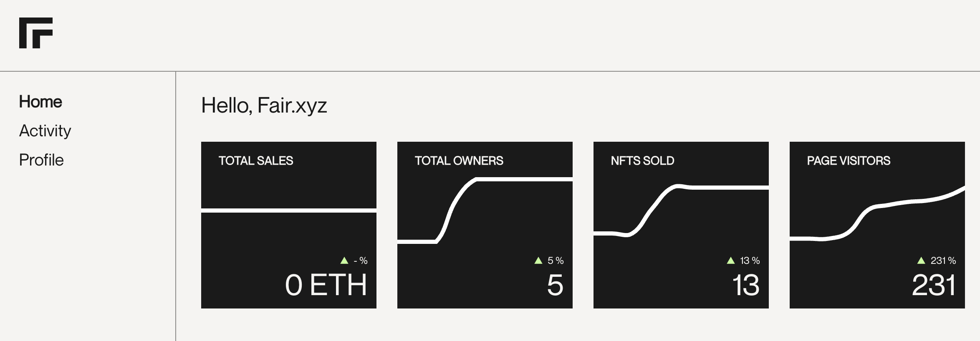Image resolution: width=980 pixels, height=341 pixels.
Task: Select the Total Sales card title
Action: [x=256, y=161]
